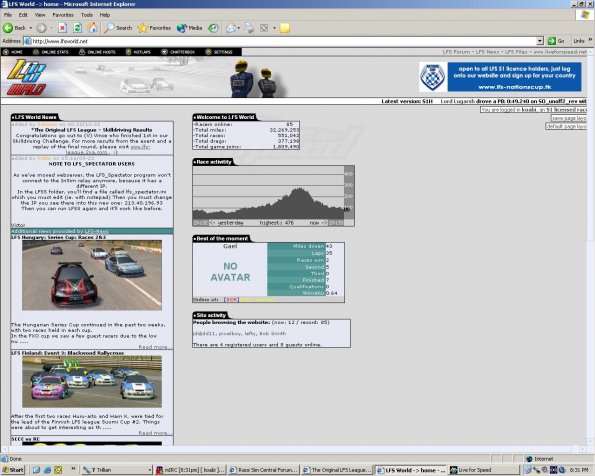Image resolution: width=595 pixels, height=476 pixels.
Task: Click the Back arrow button in IE toolbar
Action: [x=14, y=28]
